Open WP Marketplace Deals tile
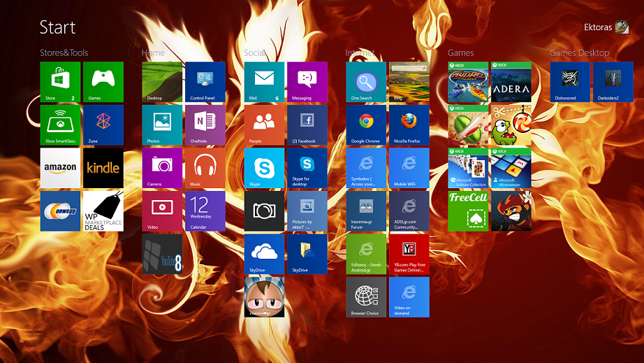644x363 pixels. [103, 211]
